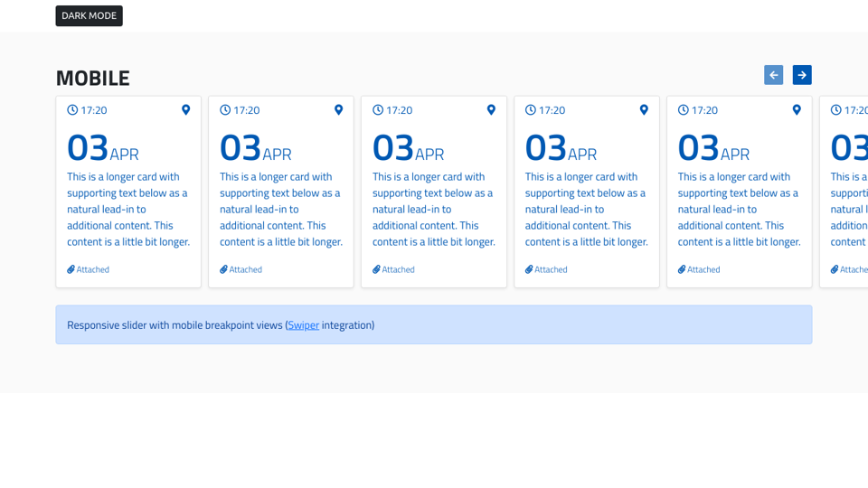
Task: Select the 03 APR date on second card
Action: click(255, 148)
